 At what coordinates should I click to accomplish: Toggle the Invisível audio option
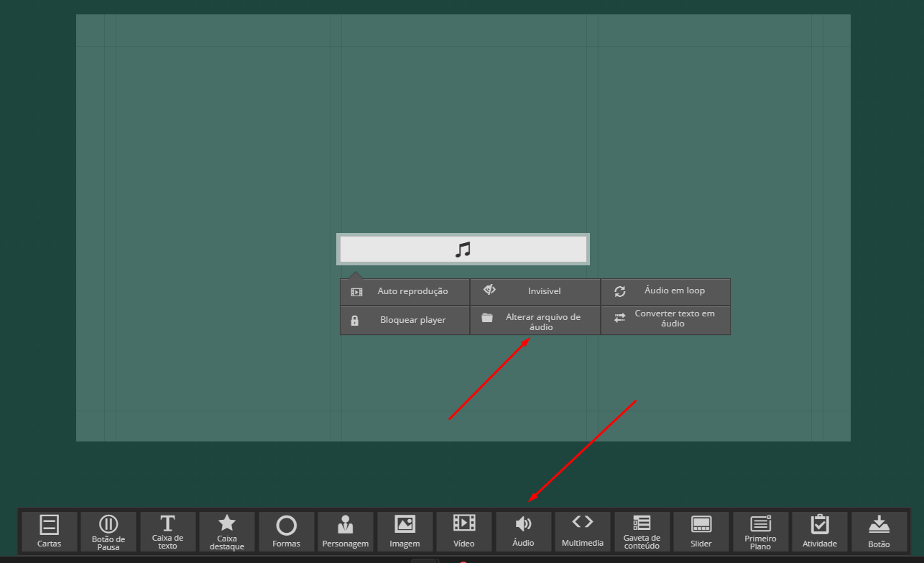click(x=535, y=291)
